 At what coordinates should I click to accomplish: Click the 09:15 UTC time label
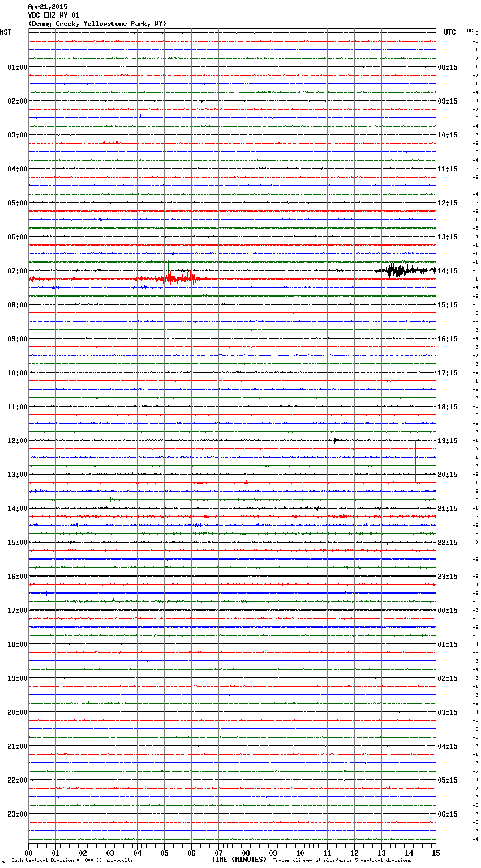coord(448,101)
